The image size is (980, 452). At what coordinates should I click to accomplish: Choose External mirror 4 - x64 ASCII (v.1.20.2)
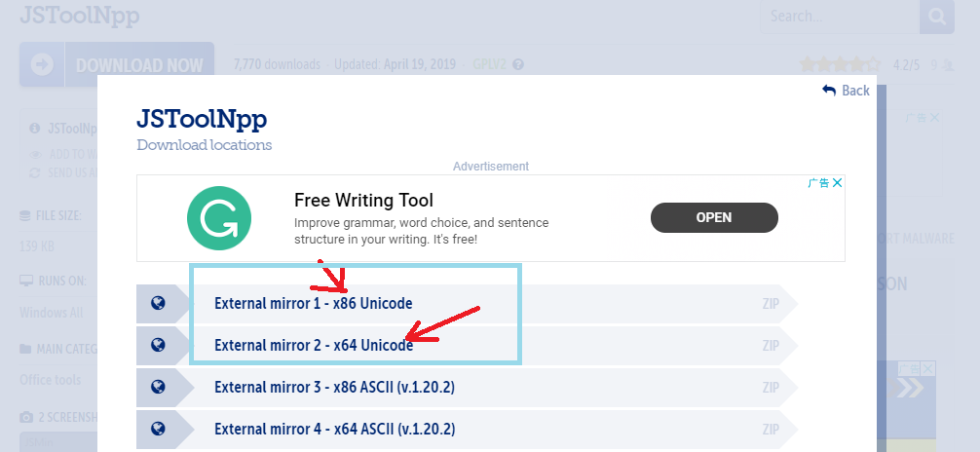334,429
